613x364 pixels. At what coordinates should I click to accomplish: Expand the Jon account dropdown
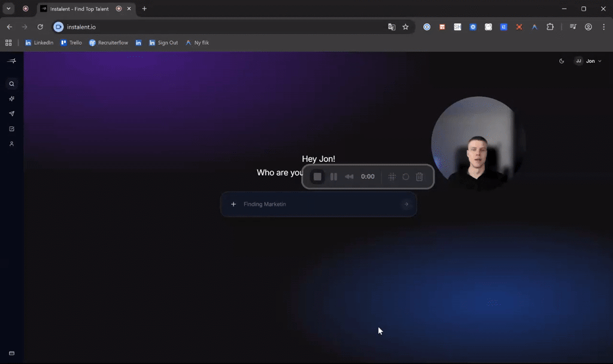click(588, 61)
